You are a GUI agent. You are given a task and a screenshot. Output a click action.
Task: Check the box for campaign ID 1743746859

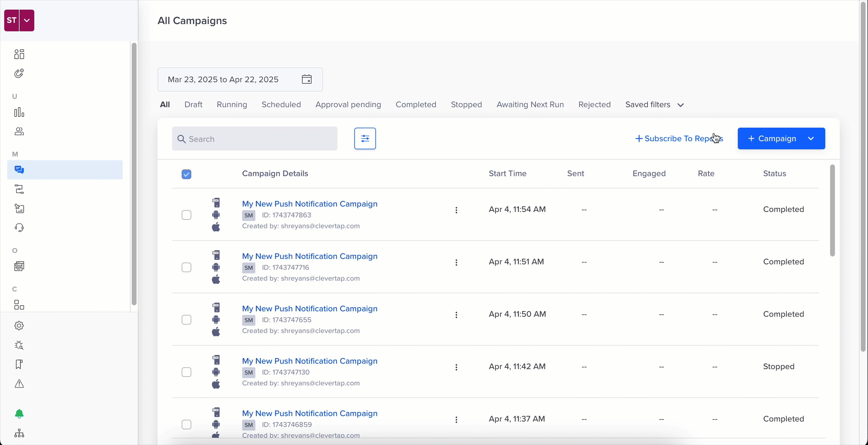(186, 425)
